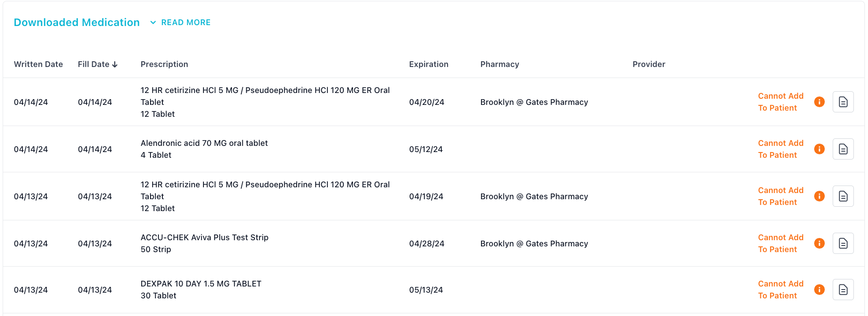Click the Downloaded Medication heading
Viewport: 868px width, 316px height.
(77, 22)
